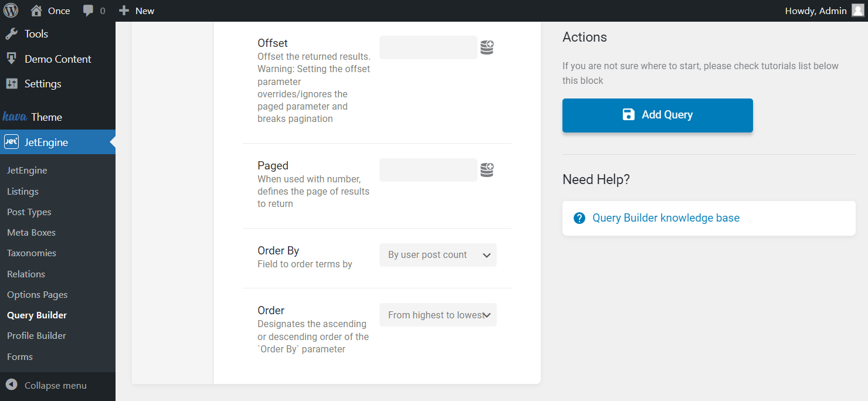Click the Tools wrench icon
Viewport: 868px width, 401px height.
click(11, 34)
